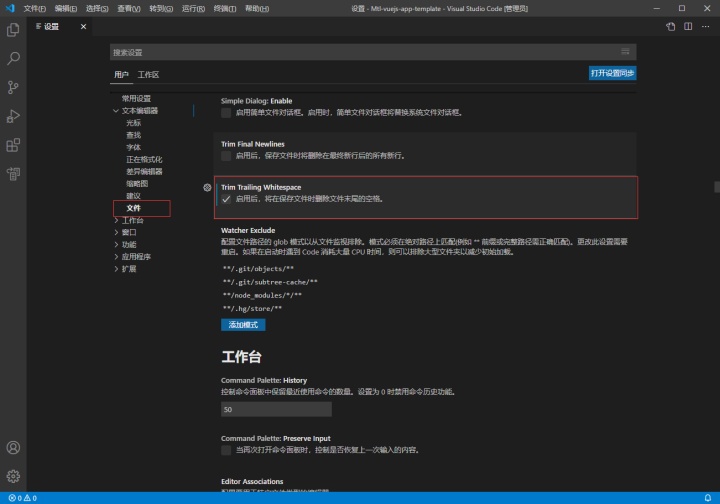Expand the 窗口 settings section
The height and width of the screenshot is (504, 720).
tap(116, 232)
